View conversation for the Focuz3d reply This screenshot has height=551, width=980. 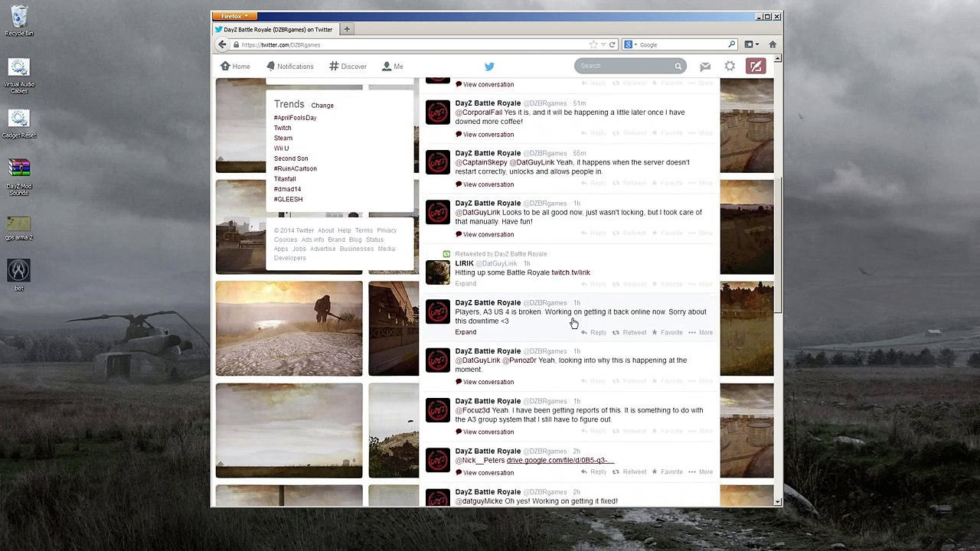485,432
